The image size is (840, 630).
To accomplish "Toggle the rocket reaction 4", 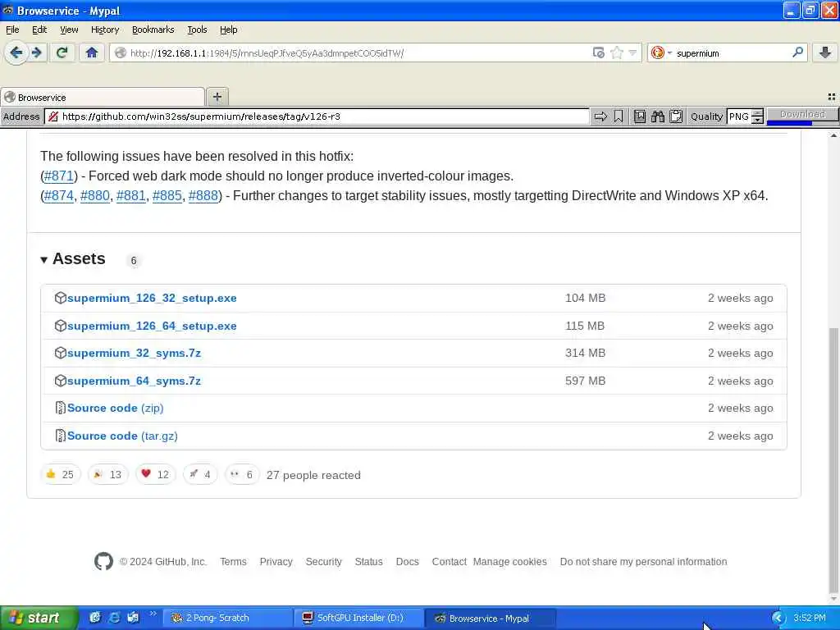I will (200, 474).
